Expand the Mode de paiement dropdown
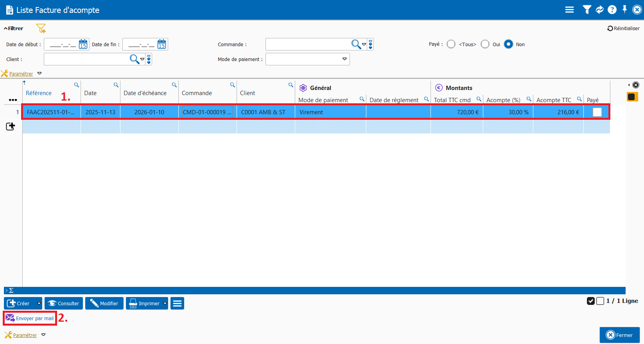Viewport: 644px width, 344px height. pos(344,59)
